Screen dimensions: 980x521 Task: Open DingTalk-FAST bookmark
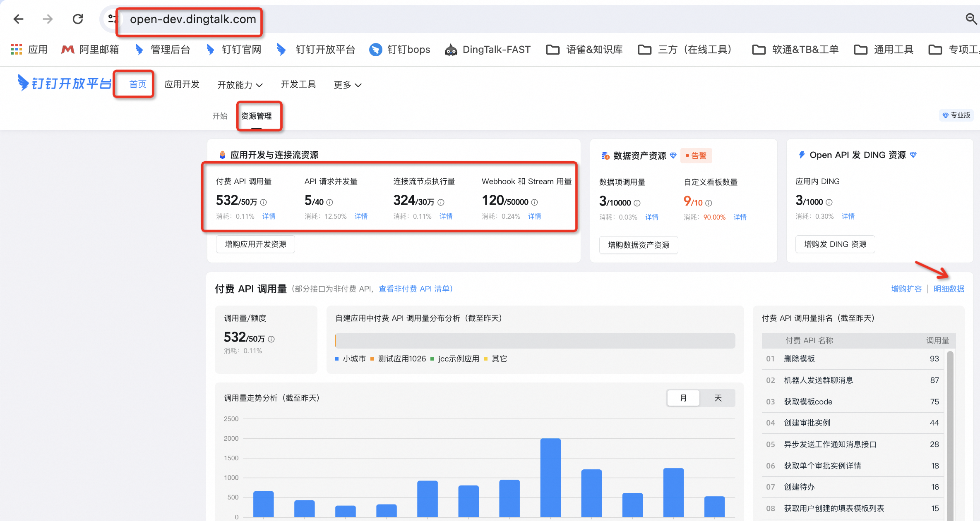[488, 50]
